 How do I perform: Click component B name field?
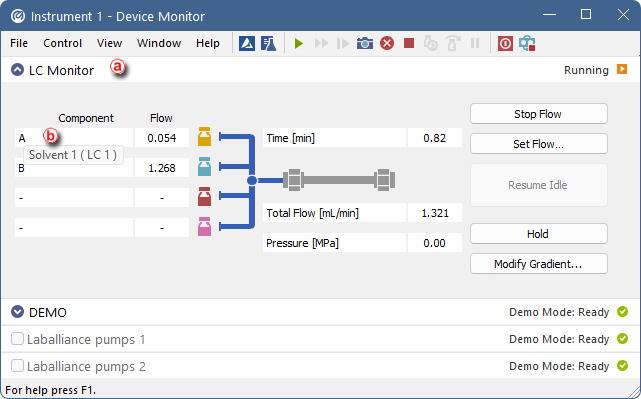(x=74, y=168)
